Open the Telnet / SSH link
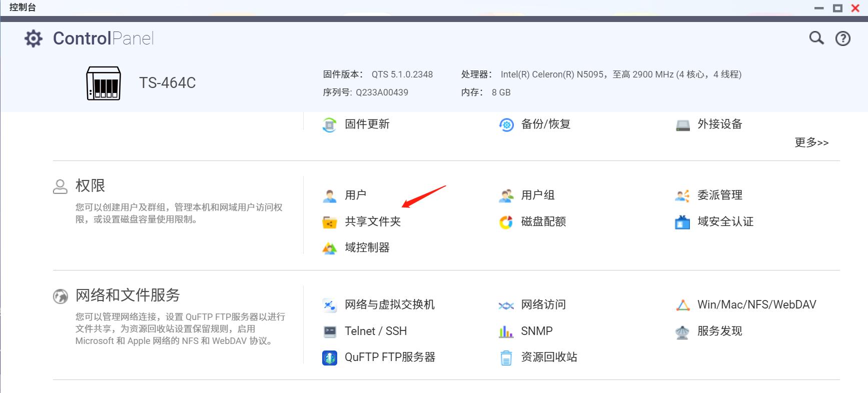Screen dimensions: 868x393 point(376,331)
